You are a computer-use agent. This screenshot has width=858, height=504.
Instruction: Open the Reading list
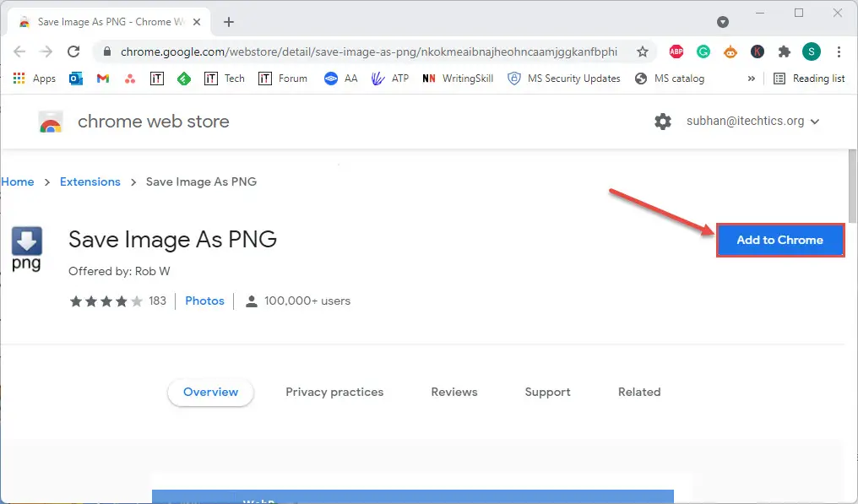(x=809, y=79)
